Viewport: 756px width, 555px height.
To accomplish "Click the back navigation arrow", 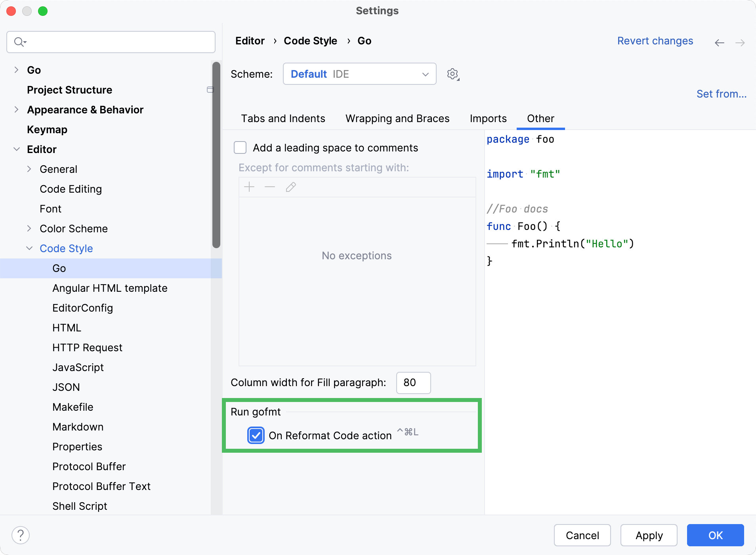I will (720, 42).
